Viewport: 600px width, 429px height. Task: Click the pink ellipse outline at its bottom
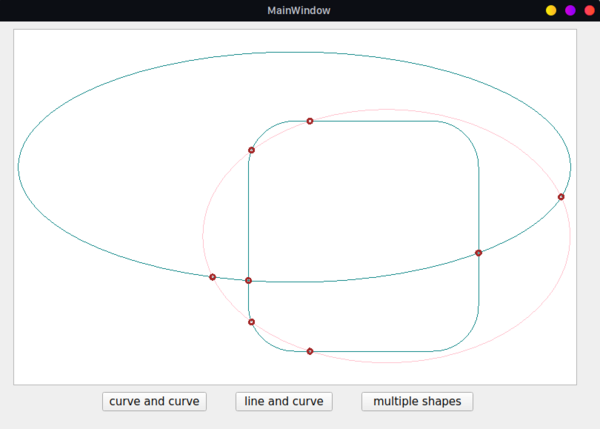387,363
